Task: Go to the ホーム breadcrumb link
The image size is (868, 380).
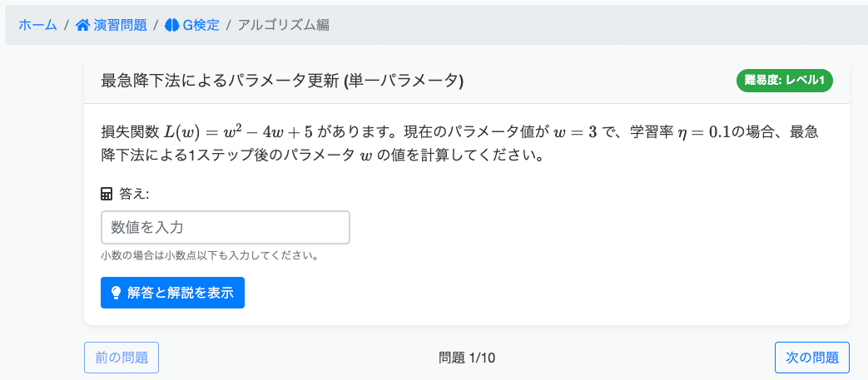Action: coord(37,25)
